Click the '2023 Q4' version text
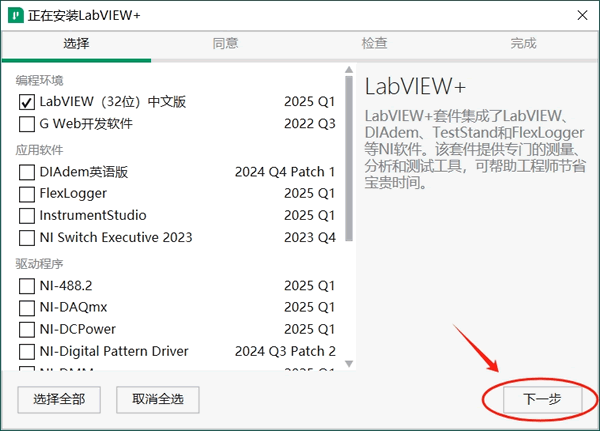This screenshot has height=431, width=600. pyautogui.click(x=310, y=237)
